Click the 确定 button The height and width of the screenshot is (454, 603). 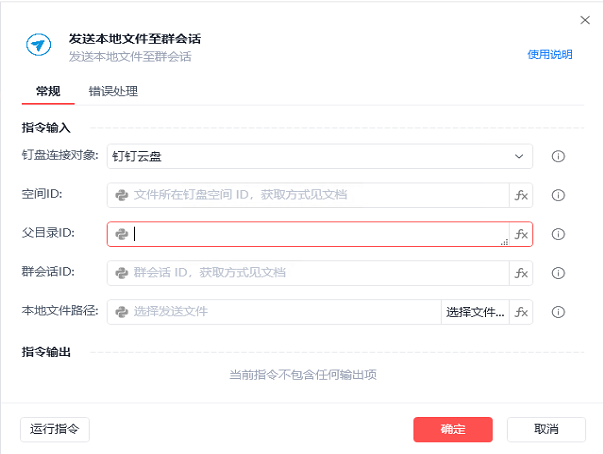453,429
